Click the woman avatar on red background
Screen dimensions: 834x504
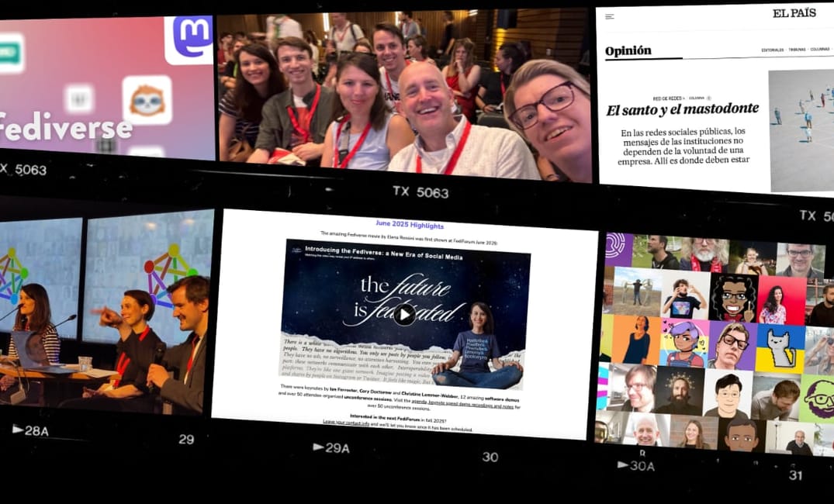pos(781,301)
